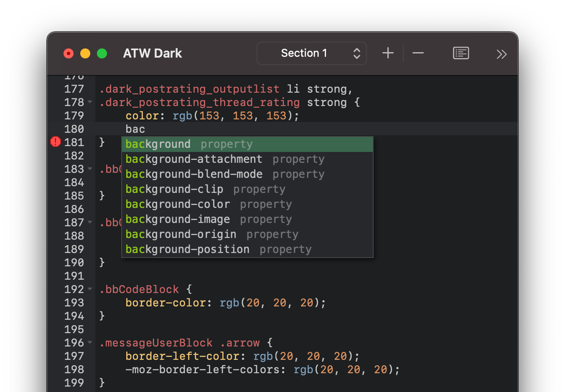Place cursor after 'bac' on line 180

[145, 129]
